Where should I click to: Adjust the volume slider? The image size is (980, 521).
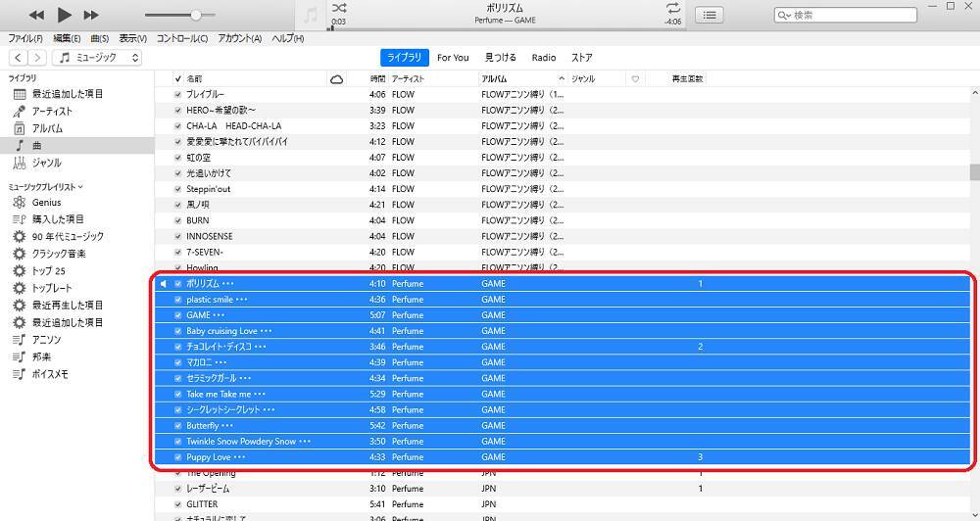196,15
